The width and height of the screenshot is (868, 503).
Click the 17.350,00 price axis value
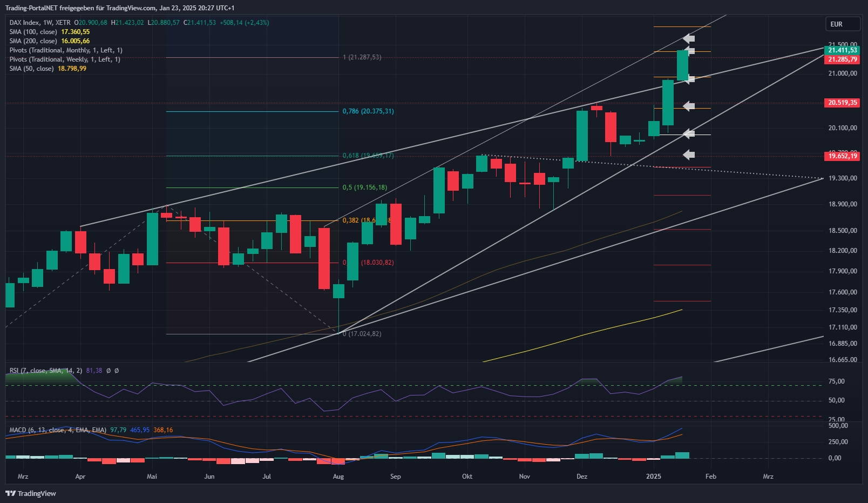[843, 310]
